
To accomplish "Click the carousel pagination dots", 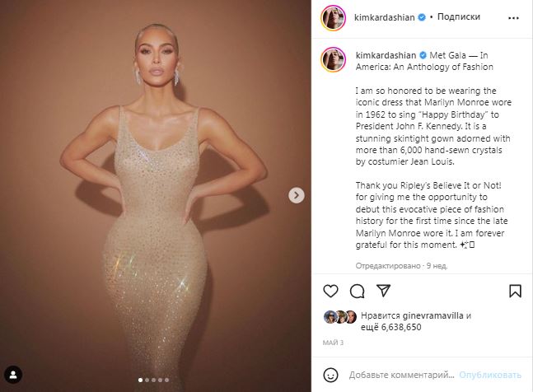I will [x=156, y=380].
